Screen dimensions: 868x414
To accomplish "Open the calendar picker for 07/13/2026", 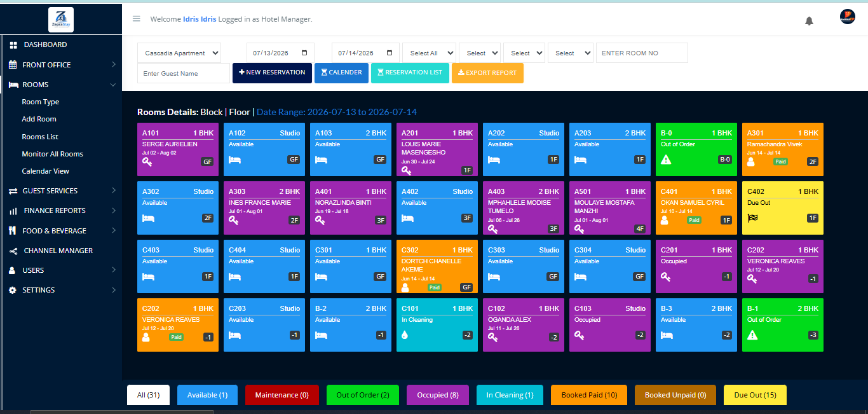I will point(304,53).
